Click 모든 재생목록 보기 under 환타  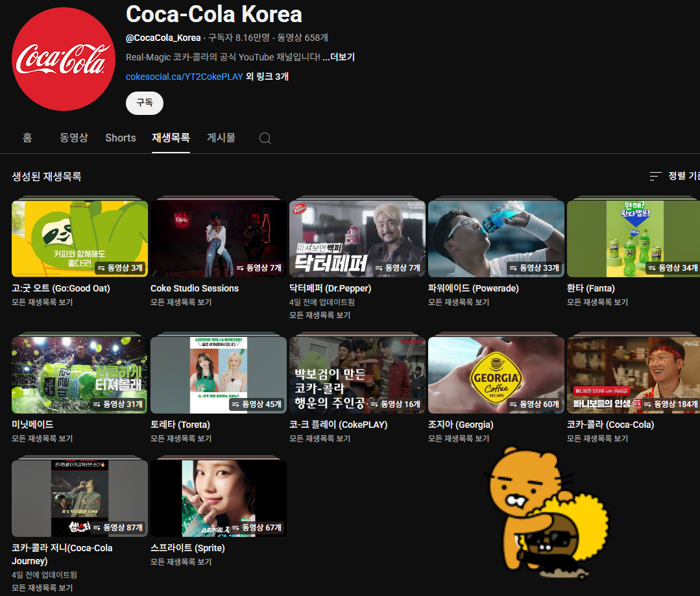[597, 302]
